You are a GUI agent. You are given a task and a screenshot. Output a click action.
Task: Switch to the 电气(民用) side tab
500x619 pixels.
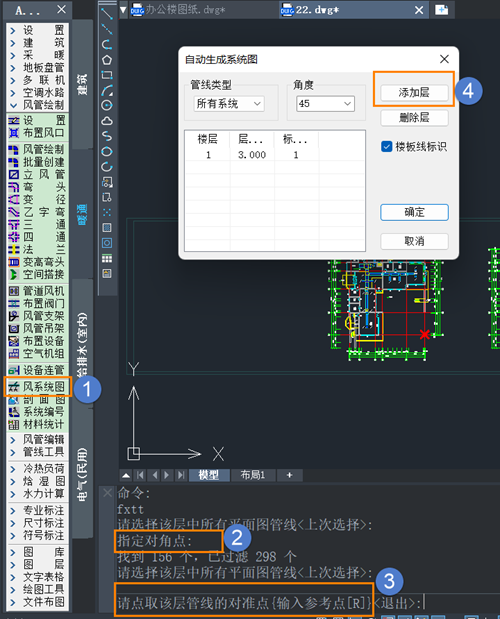click(82, 474)
